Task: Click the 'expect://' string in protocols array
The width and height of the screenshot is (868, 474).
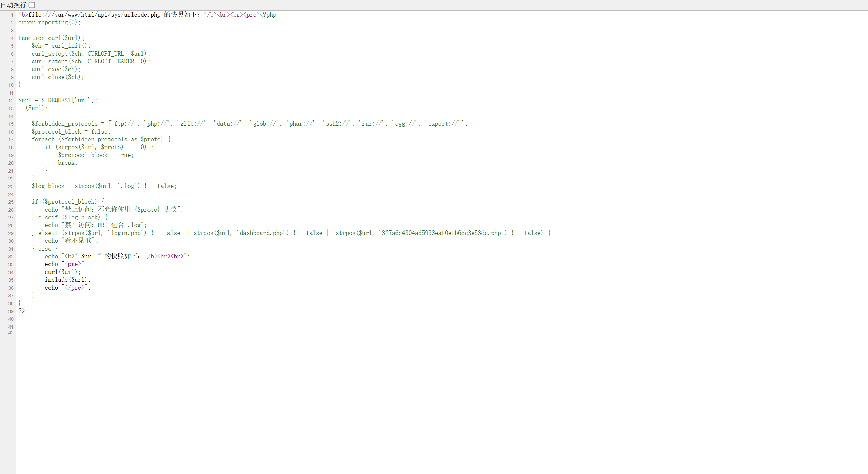Action: 443,124
